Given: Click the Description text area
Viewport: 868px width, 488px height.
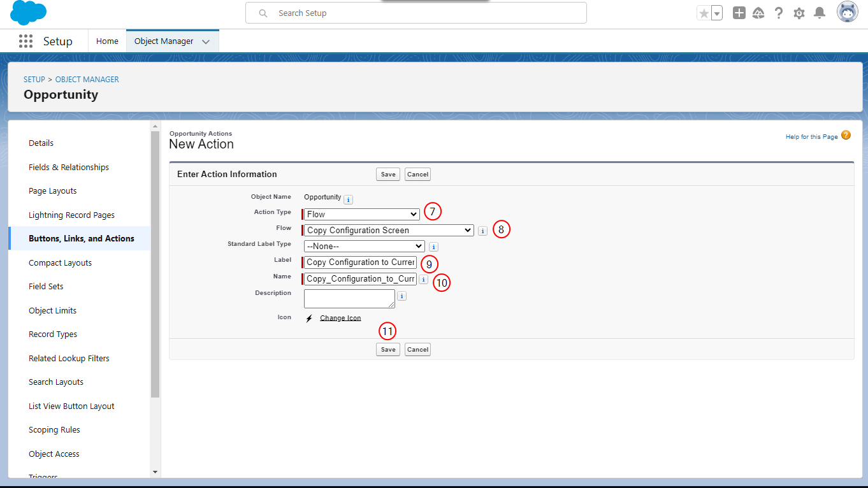Looking at the screenshot, I should tap(349, 299).
